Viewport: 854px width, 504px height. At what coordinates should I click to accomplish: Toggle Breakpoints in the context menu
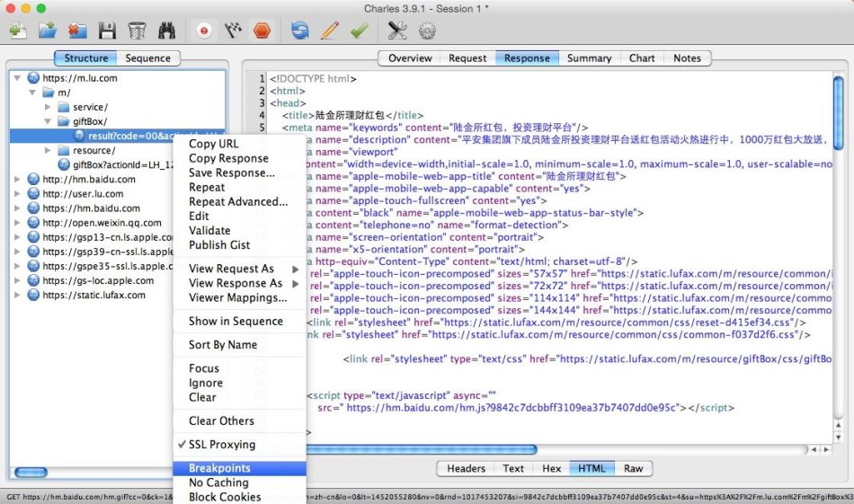point(240,468)
